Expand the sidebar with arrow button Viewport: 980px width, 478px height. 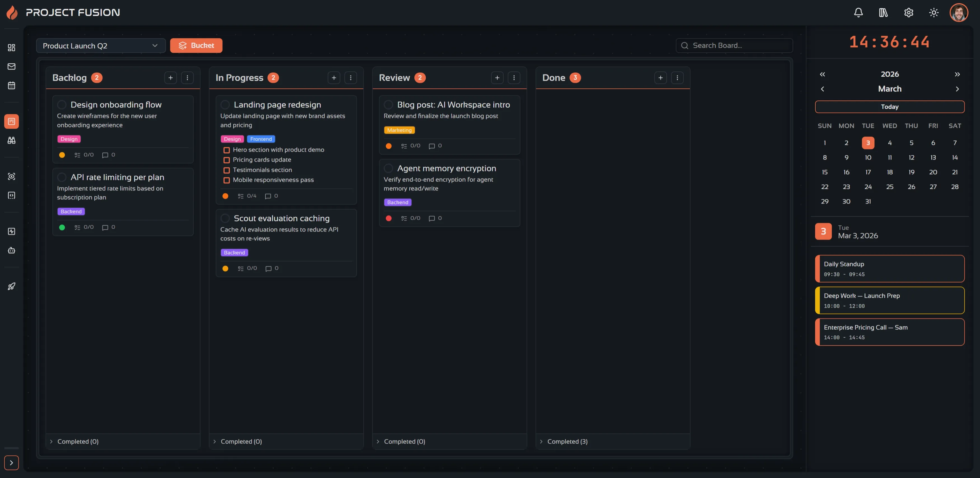click(x=11, y=463)
